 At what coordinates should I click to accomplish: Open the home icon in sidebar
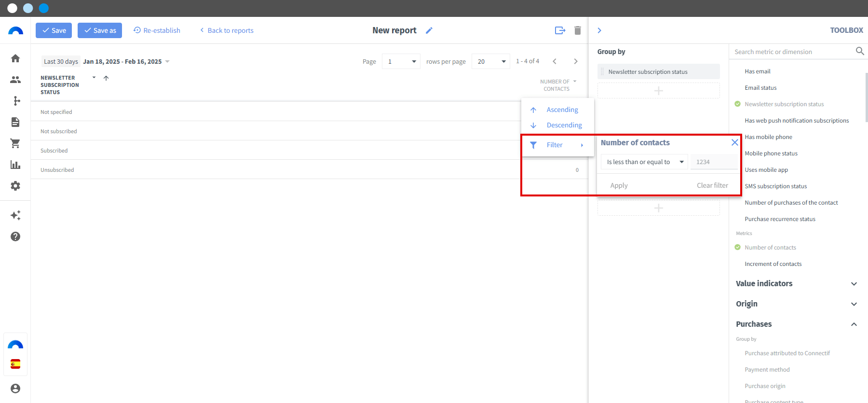(x=15, y=58)
